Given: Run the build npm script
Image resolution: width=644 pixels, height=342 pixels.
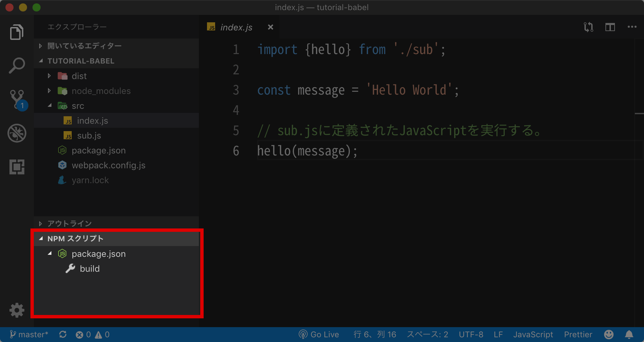Looking at the screenshot, I should pos(90,269).
